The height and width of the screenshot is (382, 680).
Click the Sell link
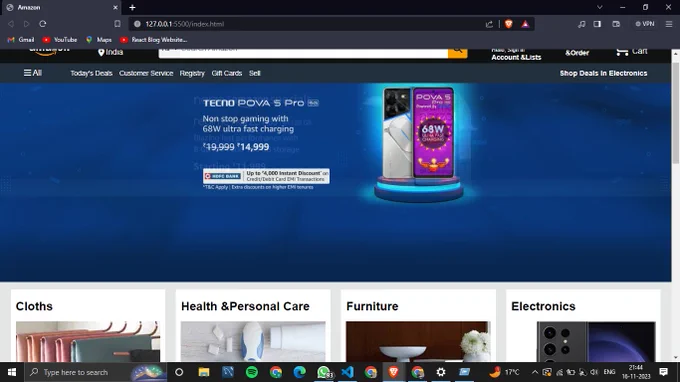(255, 73)
